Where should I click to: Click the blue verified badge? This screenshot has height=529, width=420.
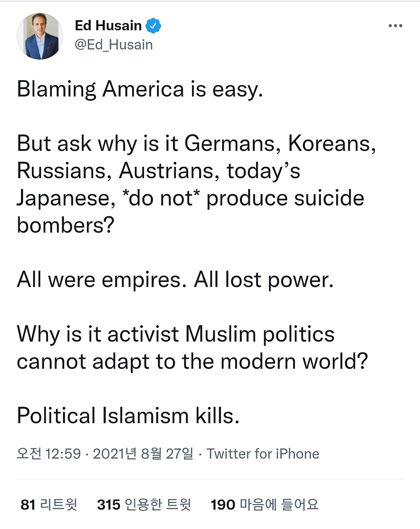click(x=153, y=26)
